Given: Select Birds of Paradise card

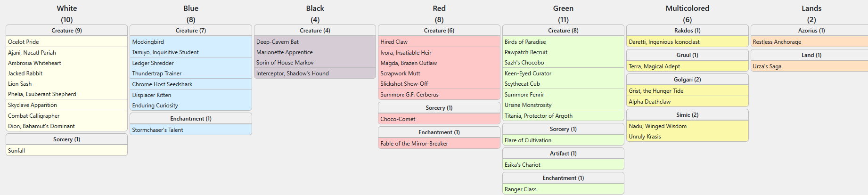Looking at the screenshot, I should [x=525, y=42].
